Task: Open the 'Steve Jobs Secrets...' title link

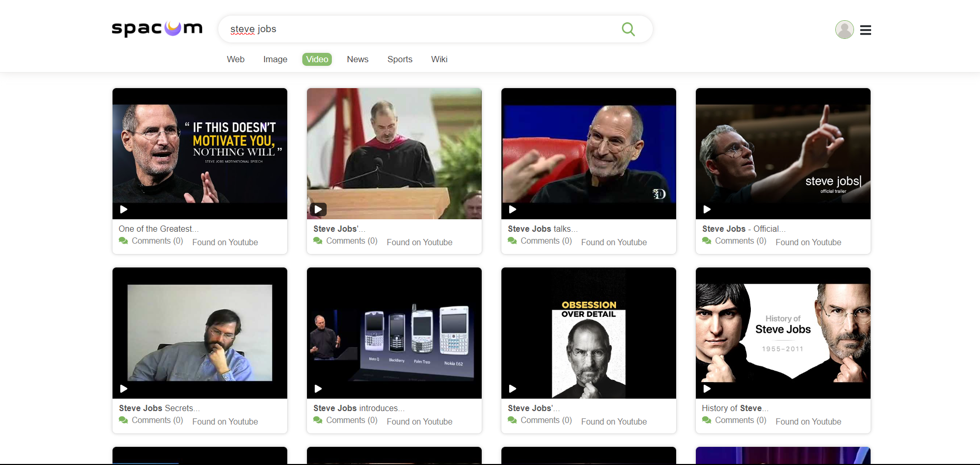Action: point(159,408)
